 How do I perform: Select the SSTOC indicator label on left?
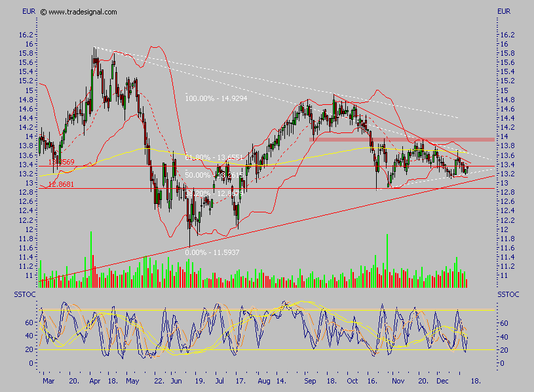click(25, 295)
